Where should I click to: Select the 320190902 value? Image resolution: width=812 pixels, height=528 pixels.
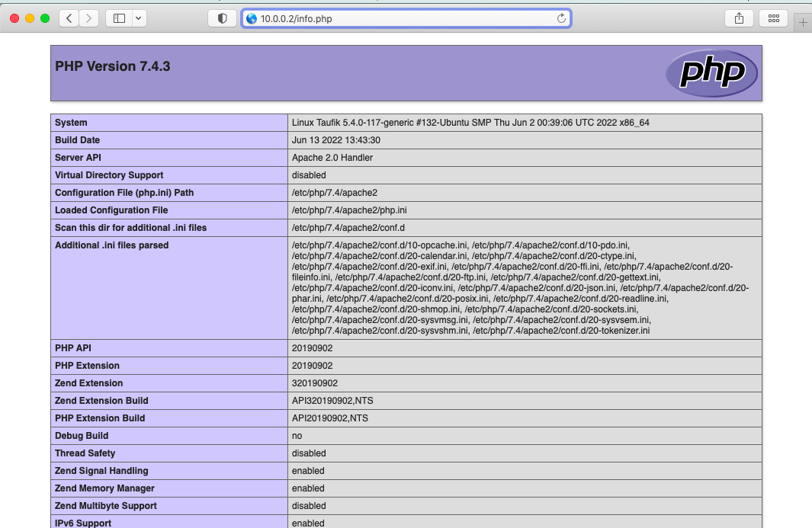tap(315, 383)
